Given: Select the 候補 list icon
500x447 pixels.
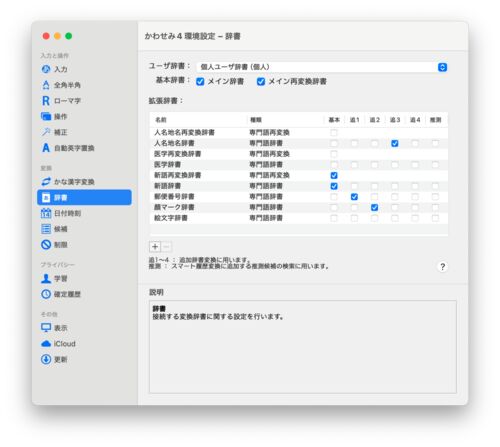Looking at the screenshot, I should (46, 229).
